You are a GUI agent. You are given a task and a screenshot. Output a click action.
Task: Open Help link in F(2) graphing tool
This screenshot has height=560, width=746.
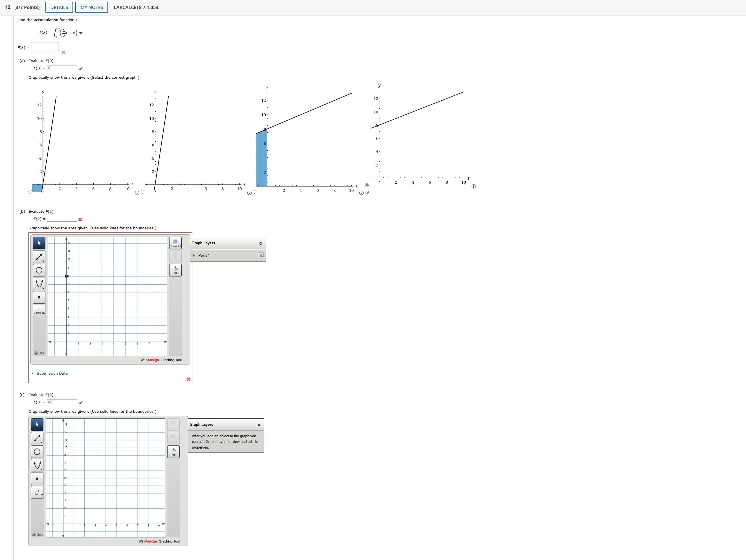[41, 353]
